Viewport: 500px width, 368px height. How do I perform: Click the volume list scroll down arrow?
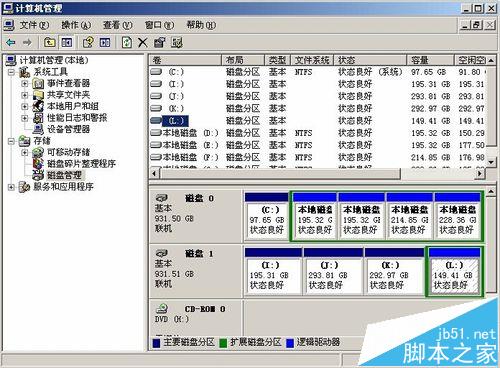pyautogui.click(x=491, y=162)
